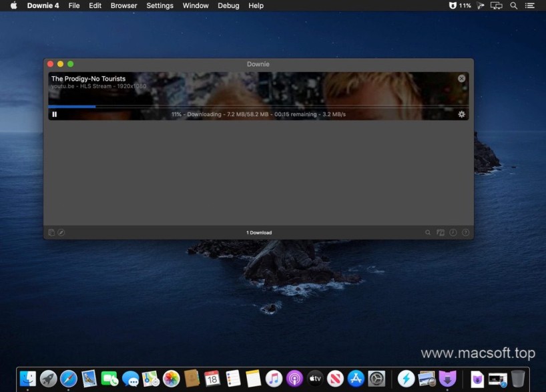Viewport: 546px width, 392px height.
Task: Remove the Prodigy-No Tourists download
Action: [x=461, y=78]
